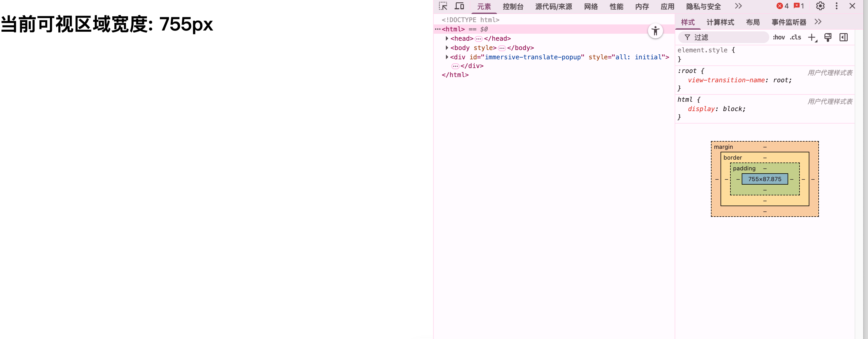Toggle the device toolbar icon
Image resolution: width=868 pixels, height=339 pixels.
click(459, 6)
